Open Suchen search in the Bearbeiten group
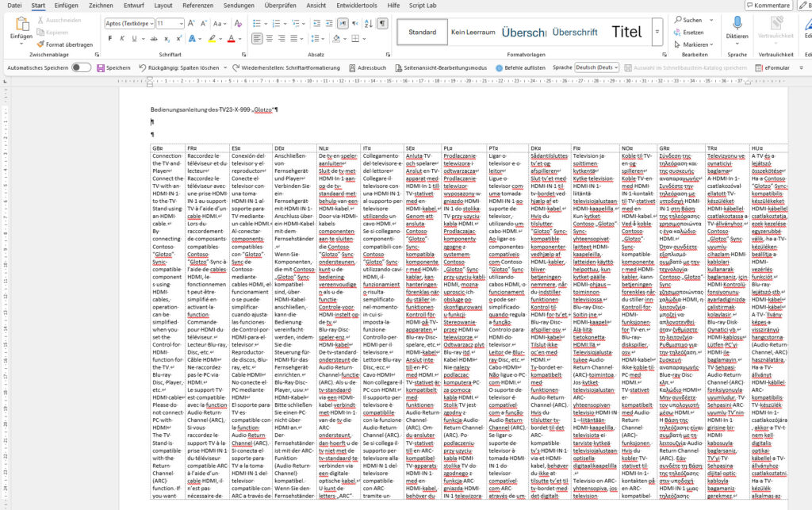 coord(688,20)
